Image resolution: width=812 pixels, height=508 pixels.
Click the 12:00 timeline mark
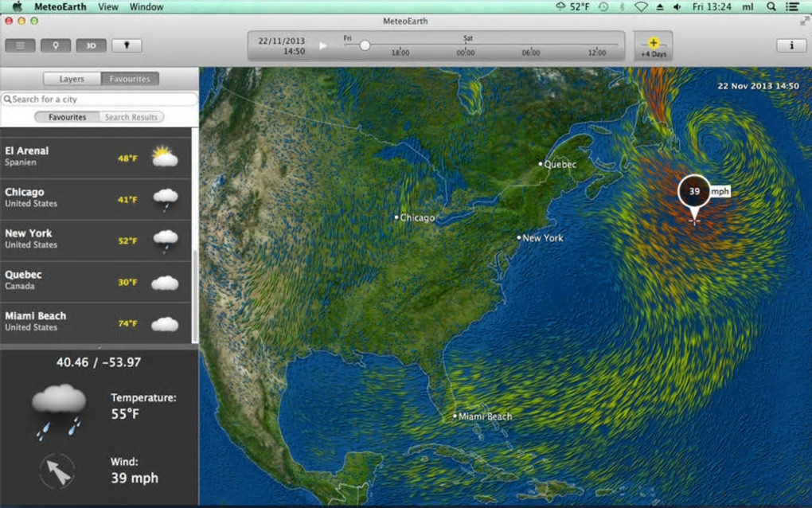point(596,53)
